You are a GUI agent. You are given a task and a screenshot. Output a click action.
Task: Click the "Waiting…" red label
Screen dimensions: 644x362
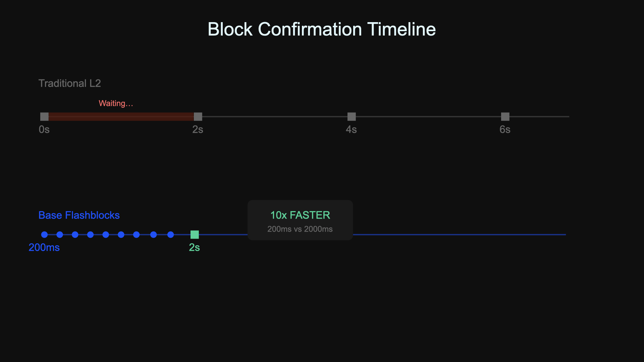[116, 103]
